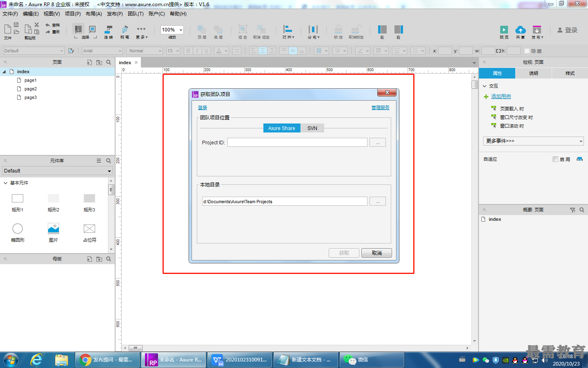
Task: Select the Image (图片) widget
Action: pos(53,229)
